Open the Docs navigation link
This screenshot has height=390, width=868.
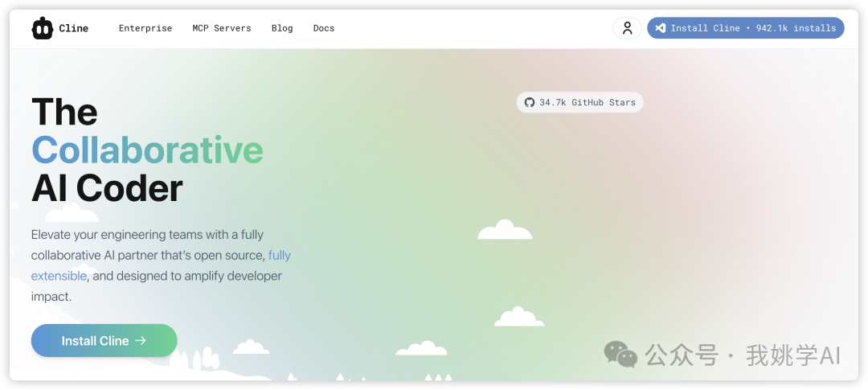click(x=324, y=28)
